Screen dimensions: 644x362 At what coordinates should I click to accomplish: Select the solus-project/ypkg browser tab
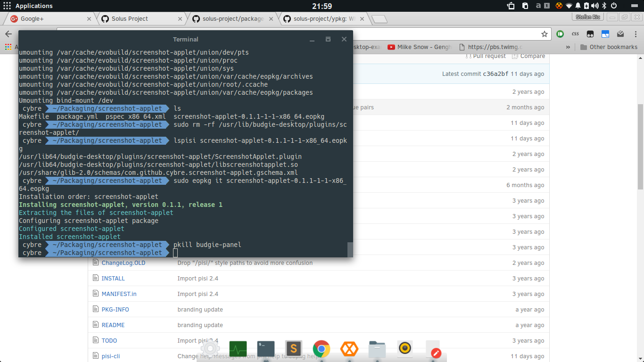[323, 19]
